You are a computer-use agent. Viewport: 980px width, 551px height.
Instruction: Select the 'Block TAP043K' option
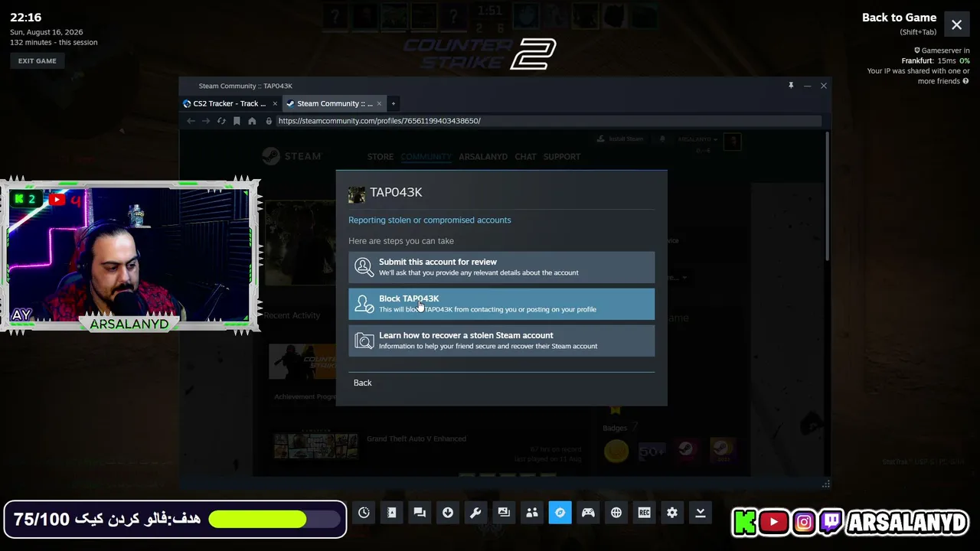pyautogui.click(x=501, y=304)
